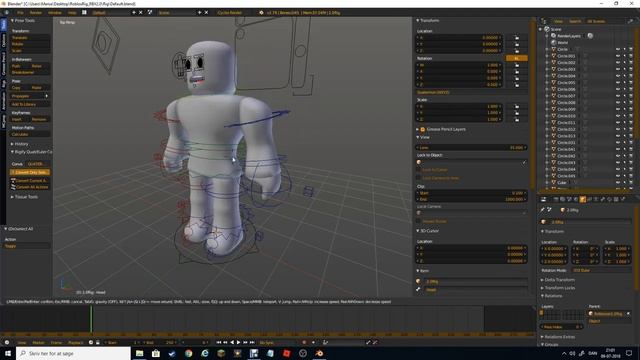Click the auto-keying record button
Image resolution: width=640 pixels, height=360 pixels.
tap(304, 342)
